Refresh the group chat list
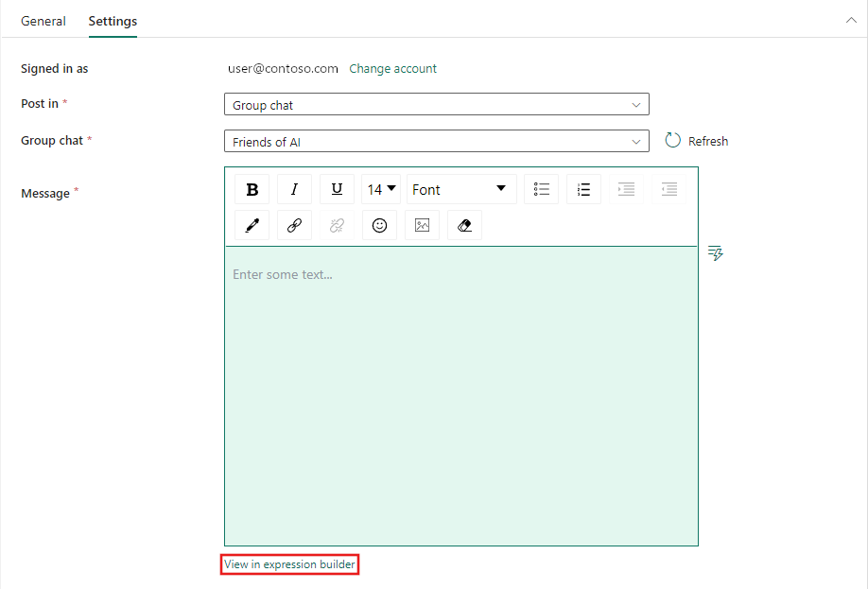 (697, 141)
